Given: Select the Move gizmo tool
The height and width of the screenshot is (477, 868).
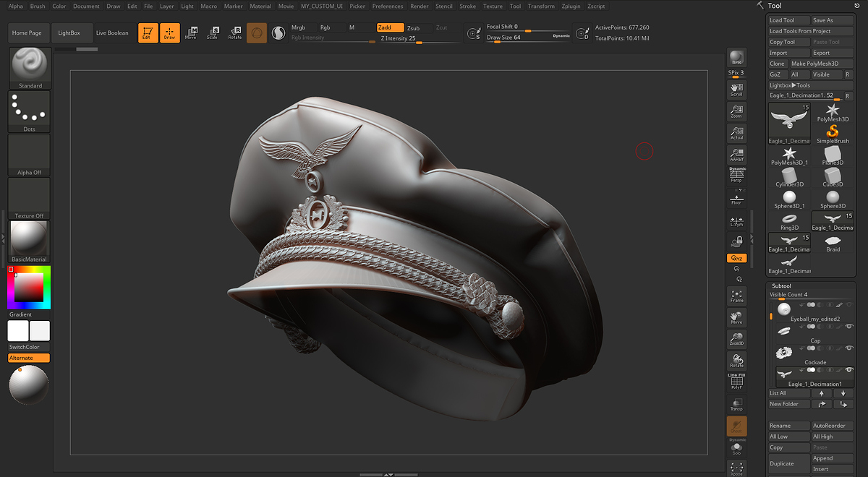Looking at the screenshot, I should (191, 33).
